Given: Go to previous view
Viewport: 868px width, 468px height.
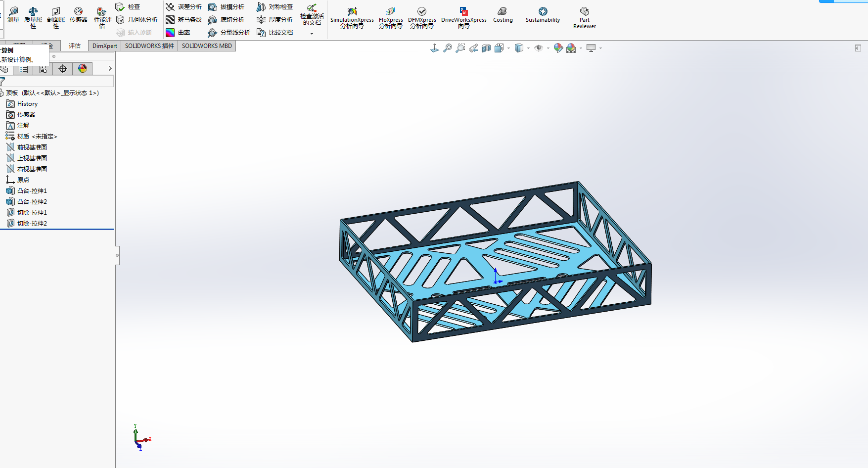Looking at the screenshot, I should (x=473, y=48).
